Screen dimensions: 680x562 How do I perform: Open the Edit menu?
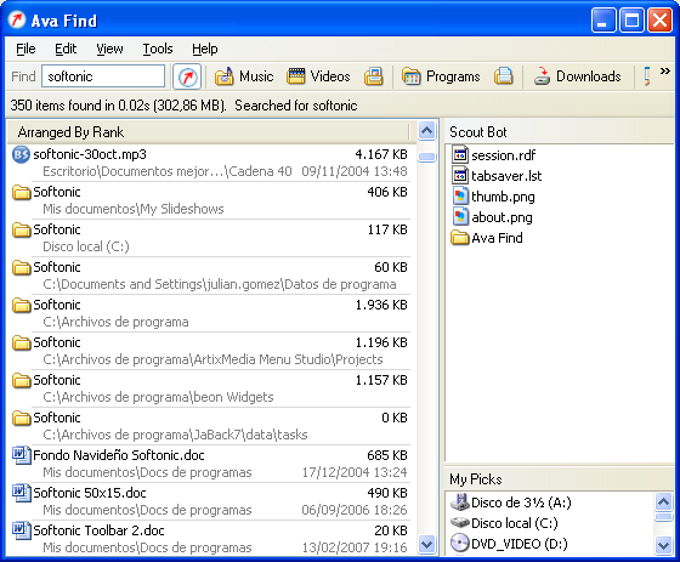click(x=65, y=49)
